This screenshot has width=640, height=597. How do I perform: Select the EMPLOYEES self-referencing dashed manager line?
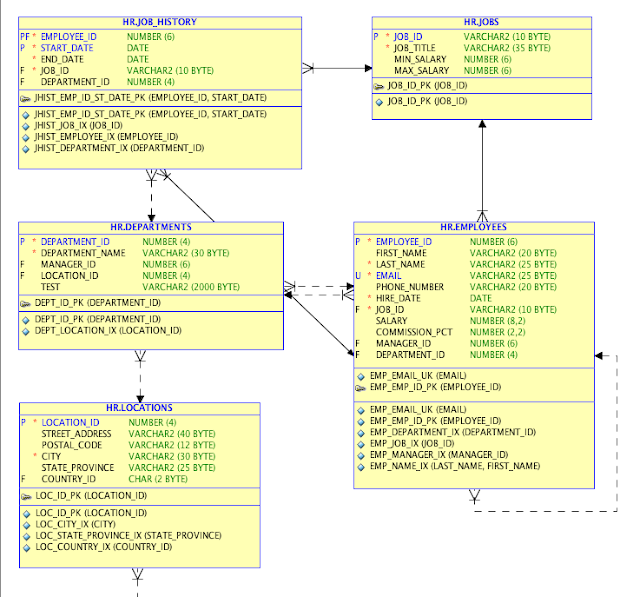point(617,433)
